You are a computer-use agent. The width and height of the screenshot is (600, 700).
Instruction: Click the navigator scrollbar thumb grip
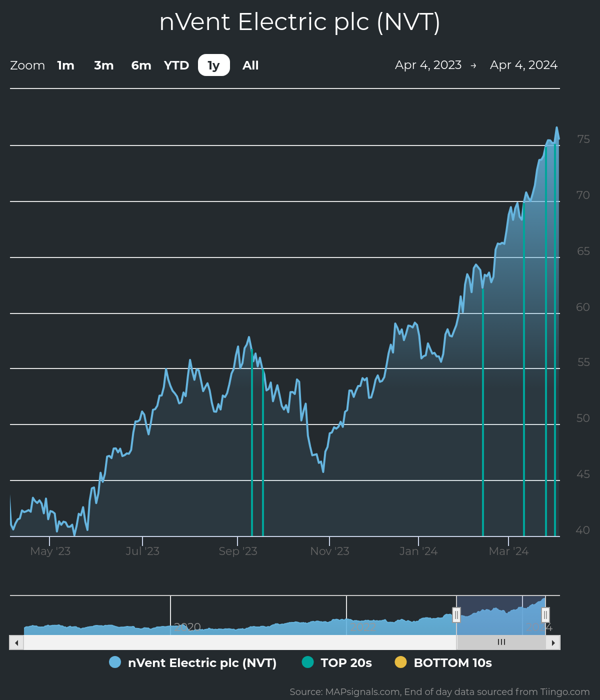501,642
